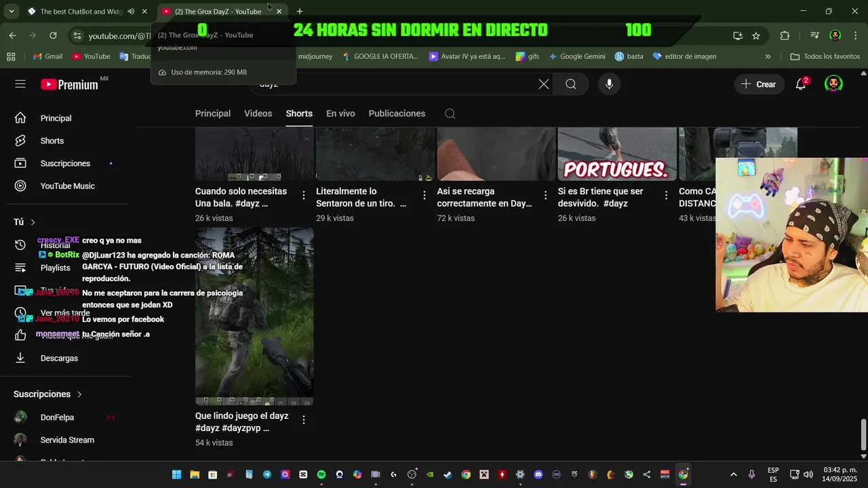
Task: Open Steam from the taskbar
Action: [x=448, y=474]
